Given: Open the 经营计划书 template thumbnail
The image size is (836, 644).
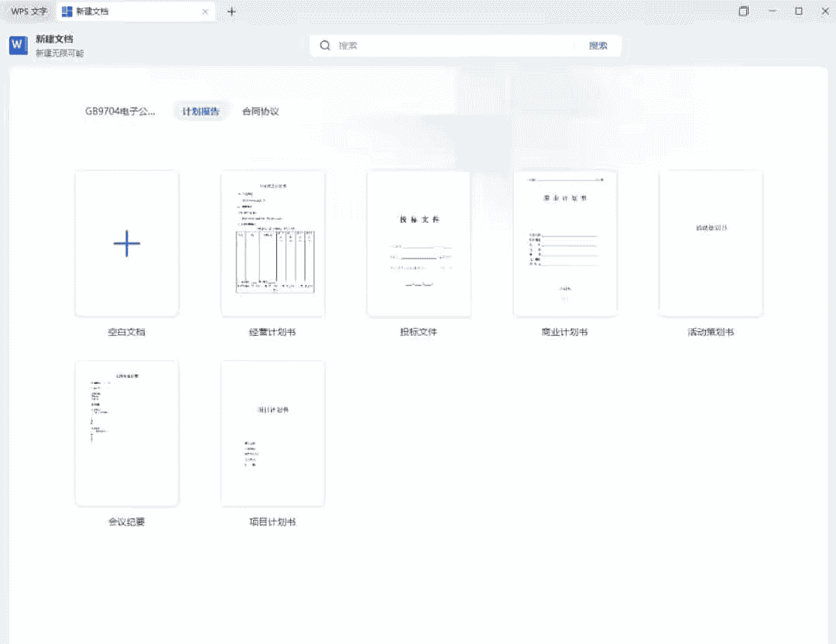Looking at the screenshot, I should pos(272,244).
